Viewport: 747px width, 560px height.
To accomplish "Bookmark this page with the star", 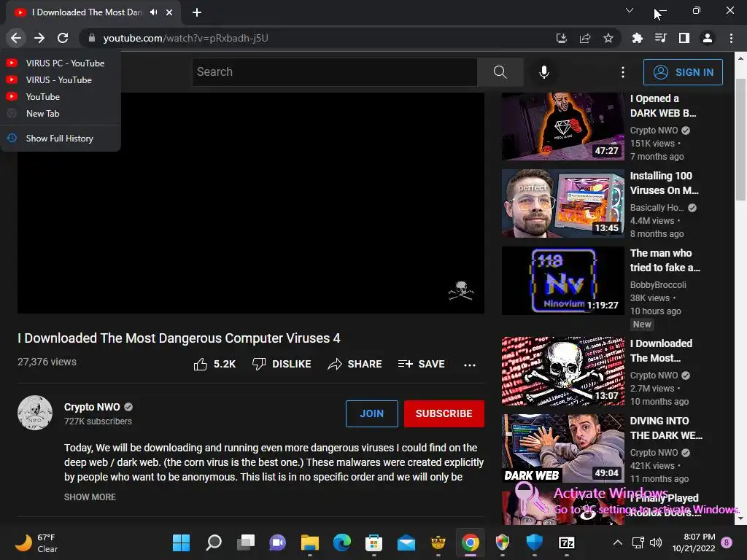I will pos(608,38).
